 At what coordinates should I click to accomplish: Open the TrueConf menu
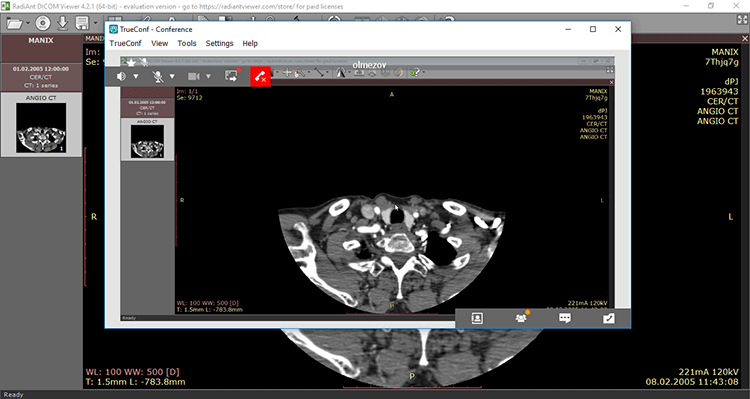(x=125, y=43)
